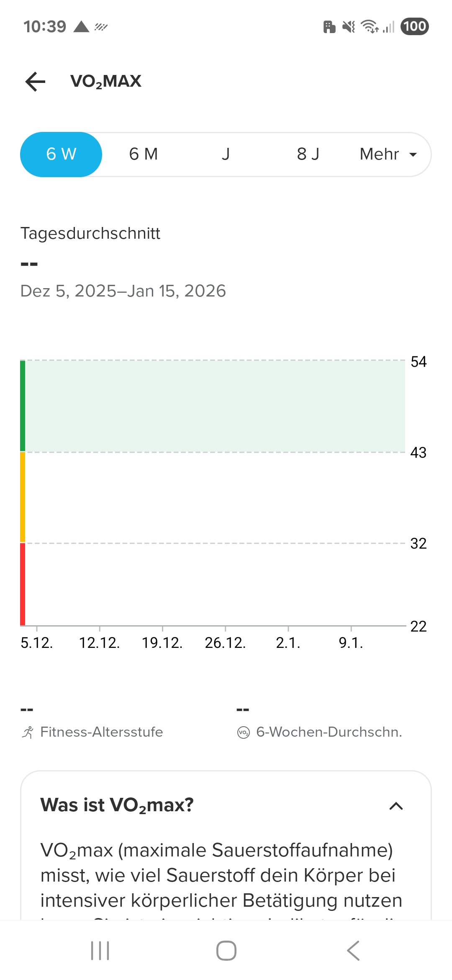This screenshot has height=980, width=452.
Task: Tap the 26.12. date on chart axis
Action: click(x=225, y=642)
